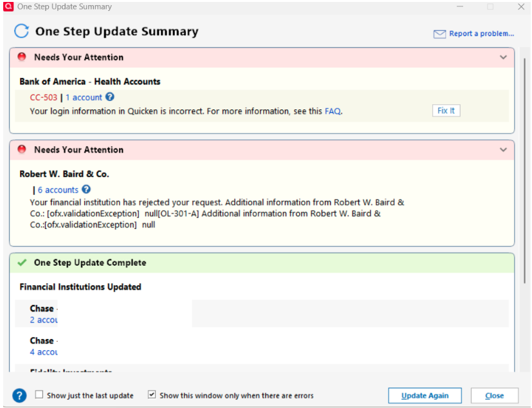This screenshot has width=532, height=408.
Task: Click the One Step Update Complete header text
Action: 90,263
